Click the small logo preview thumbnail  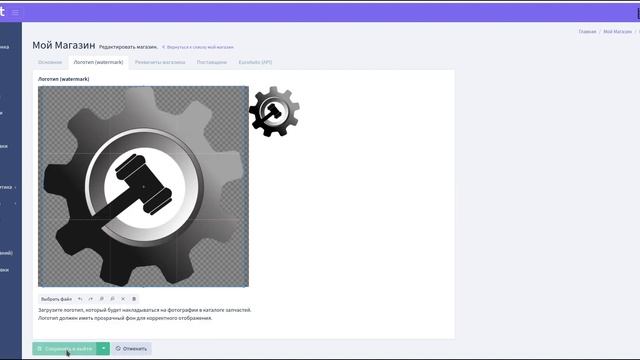coord(274,111)
